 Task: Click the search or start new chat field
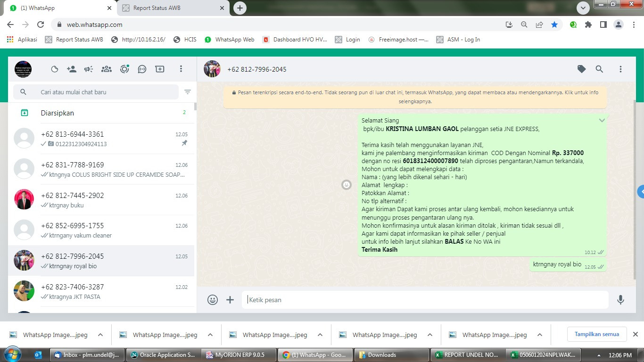96,92
